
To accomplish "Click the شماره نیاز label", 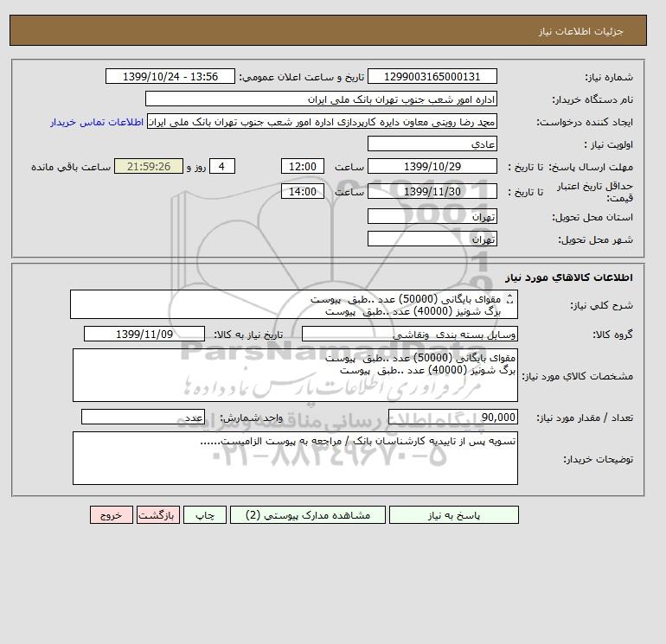I will (609, 77).
